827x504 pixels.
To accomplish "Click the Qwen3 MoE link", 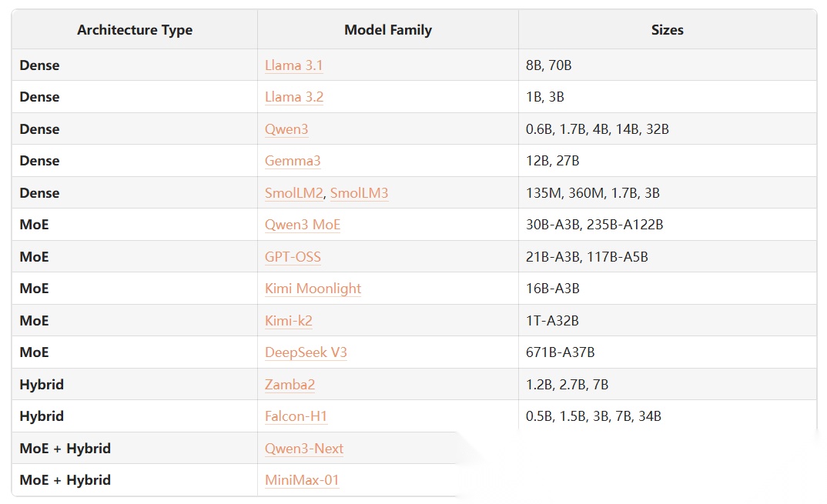I will [x=303, y=225].
